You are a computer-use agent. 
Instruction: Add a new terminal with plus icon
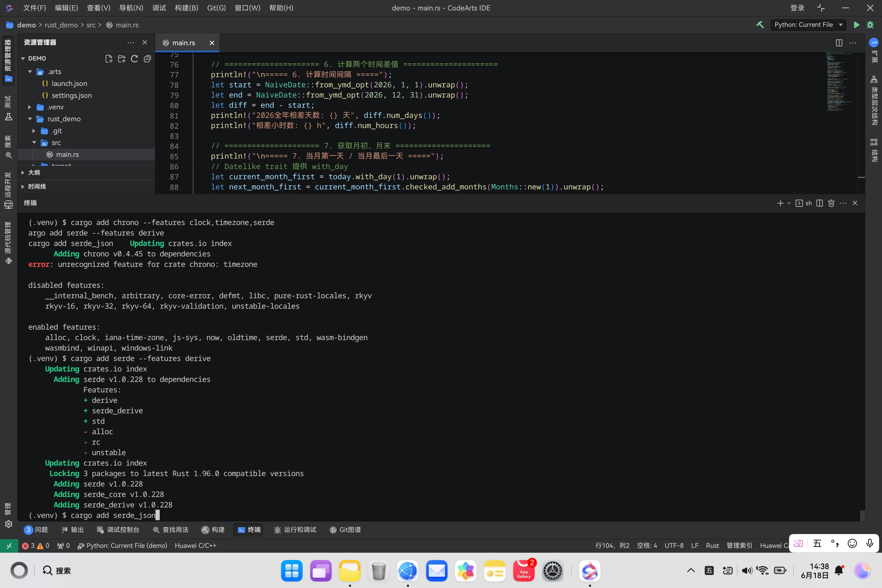pos(781,203)
